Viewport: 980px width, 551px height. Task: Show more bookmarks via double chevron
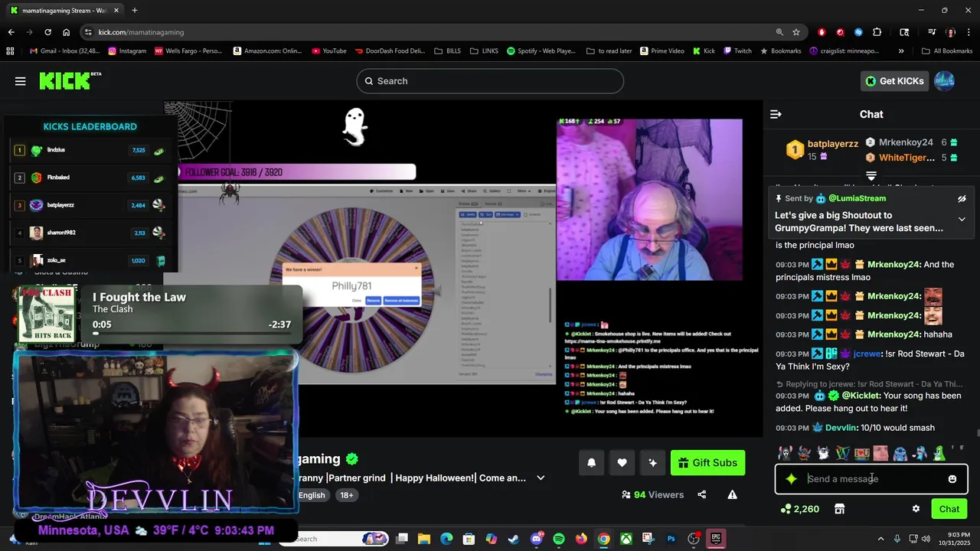(901, 51)
